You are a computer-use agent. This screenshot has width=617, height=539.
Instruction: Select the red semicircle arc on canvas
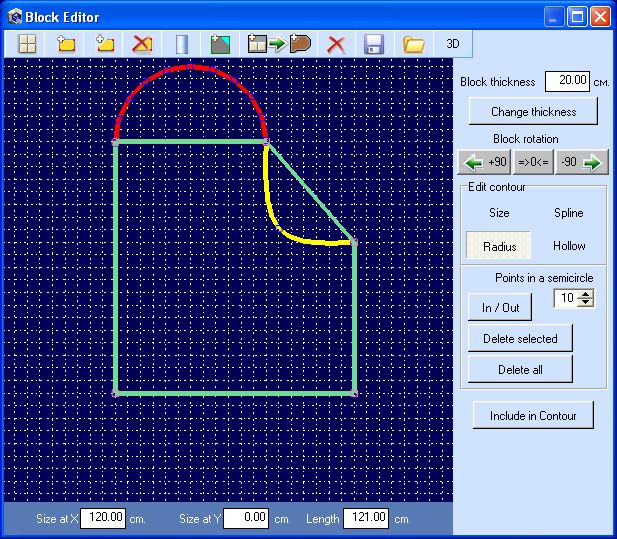coord(190,67)
